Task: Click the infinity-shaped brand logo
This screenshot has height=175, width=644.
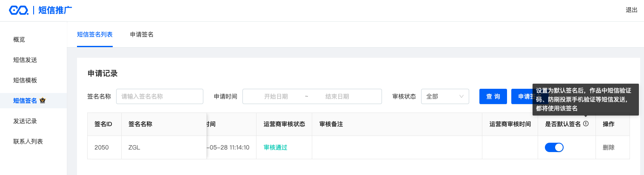Action: click(19, 10)
